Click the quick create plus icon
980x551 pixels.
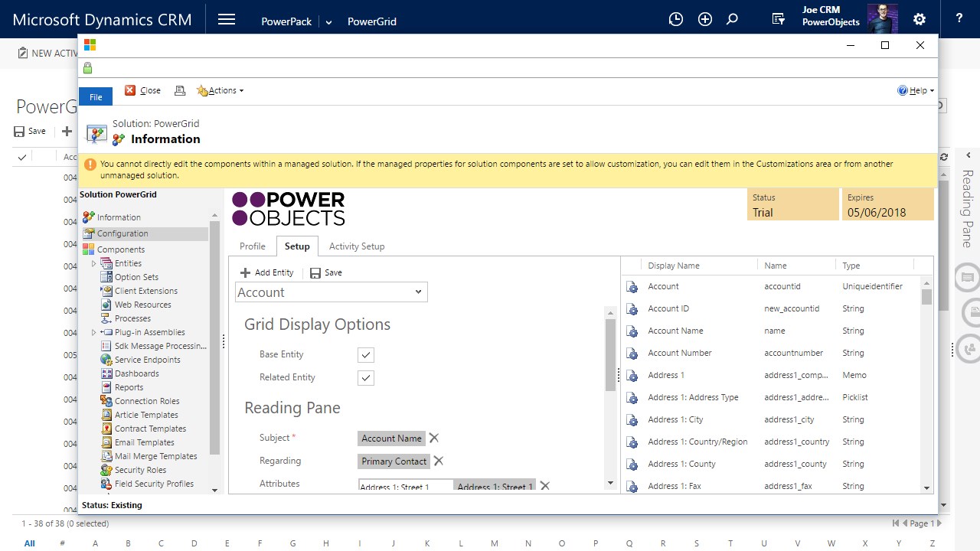tap(705, 20)
